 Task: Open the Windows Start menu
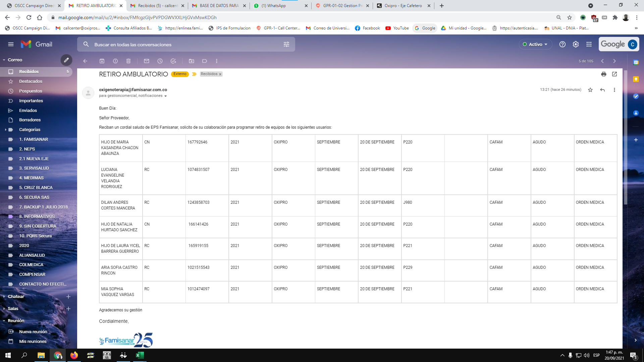(8, 355)
